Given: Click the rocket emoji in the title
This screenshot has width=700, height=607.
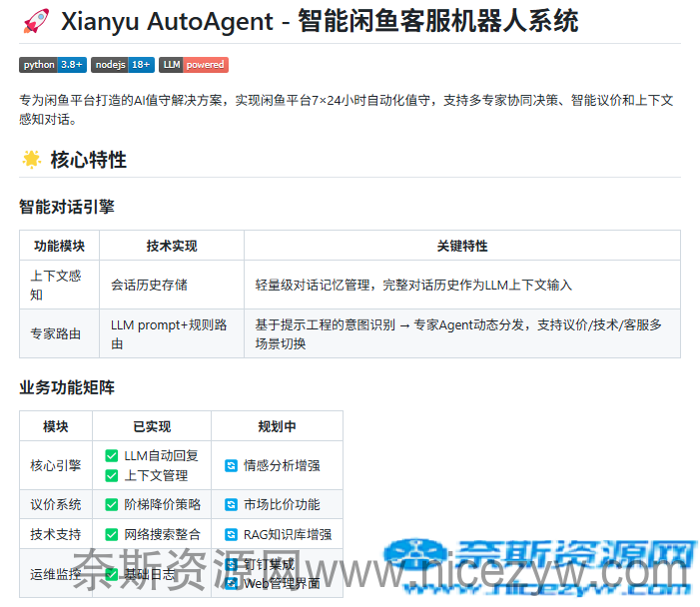Looking at the screenshot, I should pos(36,21).
